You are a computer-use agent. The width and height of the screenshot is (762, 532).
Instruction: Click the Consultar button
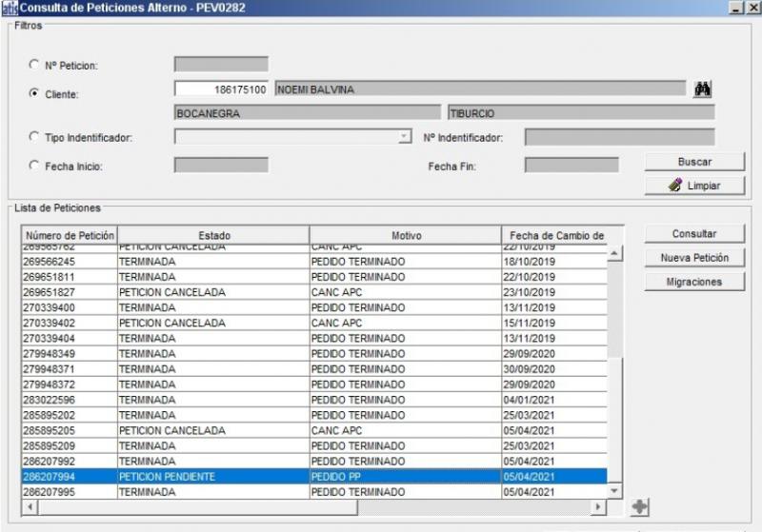[x=694, y=234]
